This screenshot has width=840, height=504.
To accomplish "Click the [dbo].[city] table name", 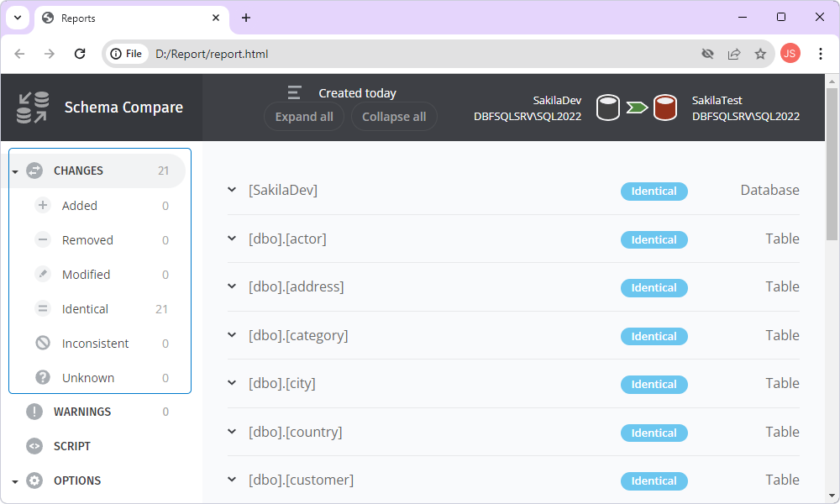I will (x=281, y=384).
